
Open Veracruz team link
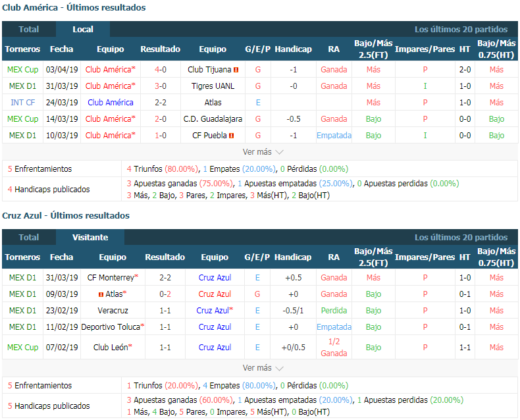point(113,311)
